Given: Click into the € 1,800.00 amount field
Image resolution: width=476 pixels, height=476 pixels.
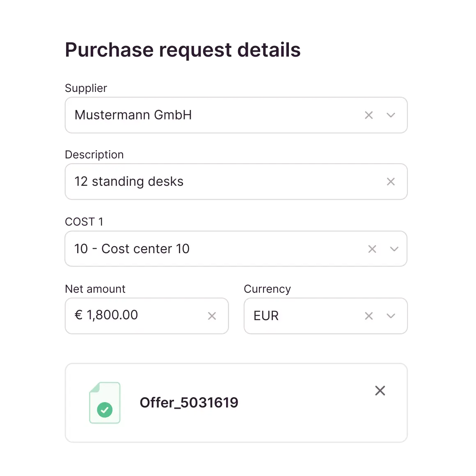Looking at the screenshot, I should pos(135,315).
